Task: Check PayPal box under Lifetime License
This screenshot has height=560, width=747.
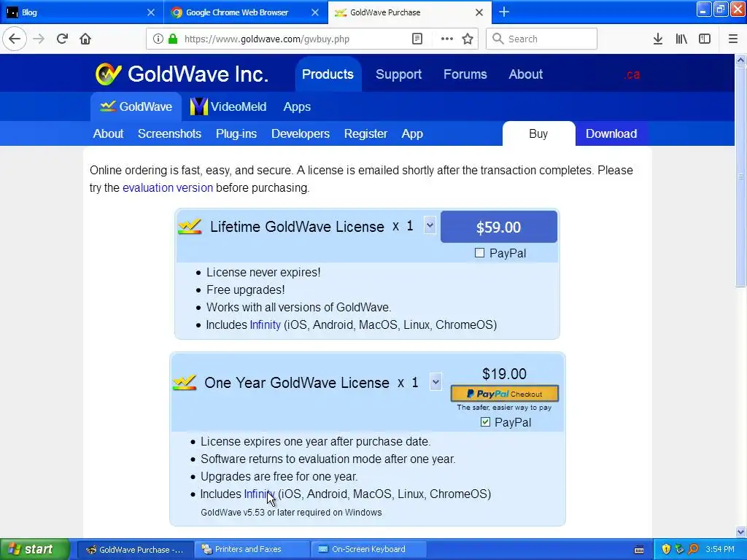Action: tap(480, 253)
